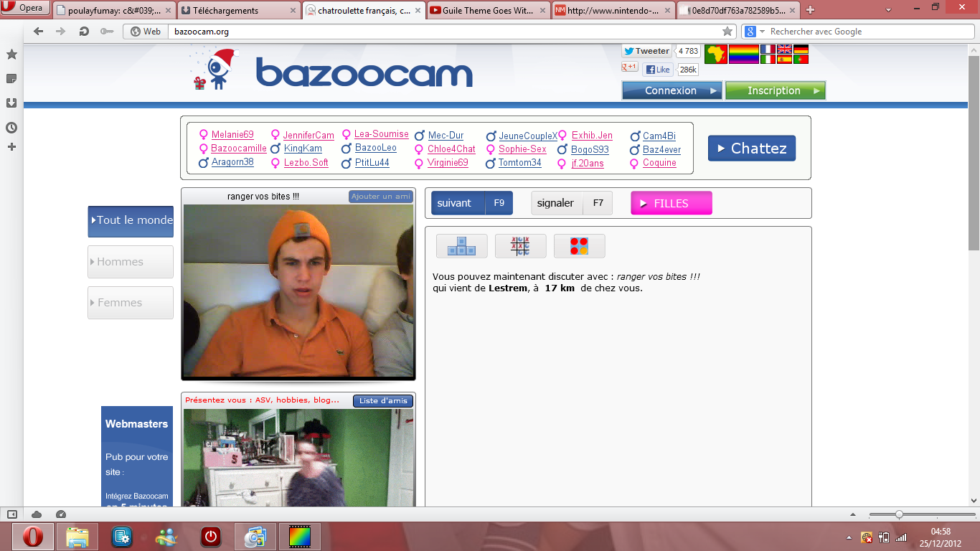
Task: Add a panel with the sidebar plus
Action: pos(11,147)
